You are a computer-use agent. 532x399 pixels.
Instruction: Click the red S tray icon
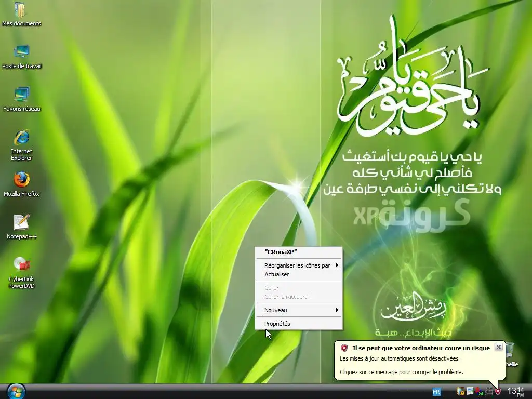478,392
